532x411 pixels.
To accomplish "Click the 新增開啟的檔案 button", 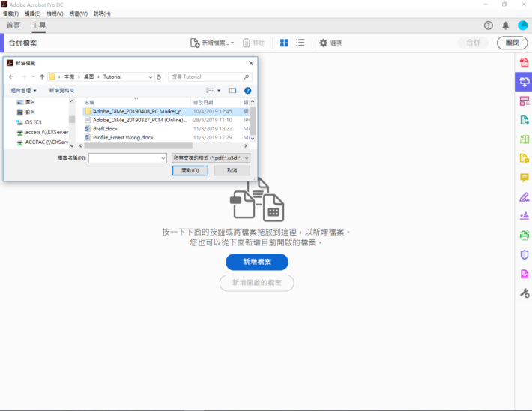I will click(x=257, y=283).
